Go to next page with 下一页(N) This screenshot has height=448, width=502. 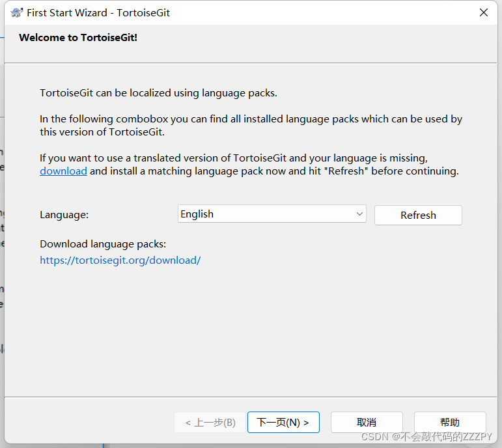283,423
